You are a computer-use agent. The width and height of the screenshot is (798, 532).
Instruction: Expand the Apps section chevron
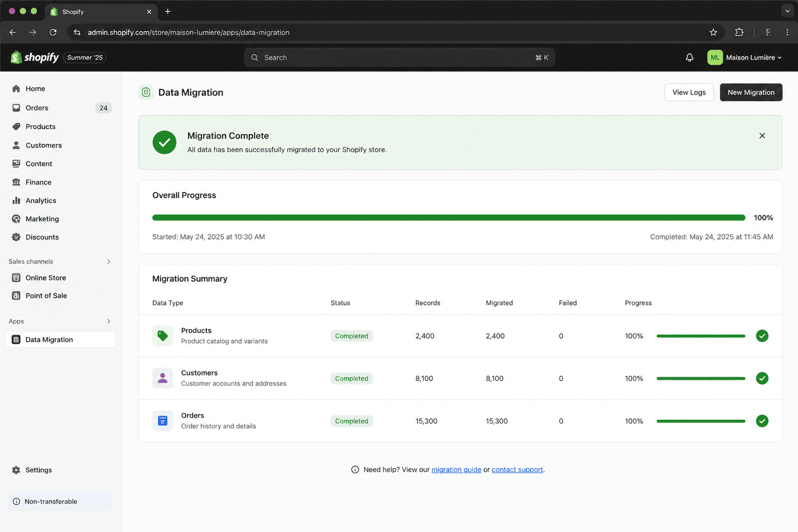click(x=109, y=322)
